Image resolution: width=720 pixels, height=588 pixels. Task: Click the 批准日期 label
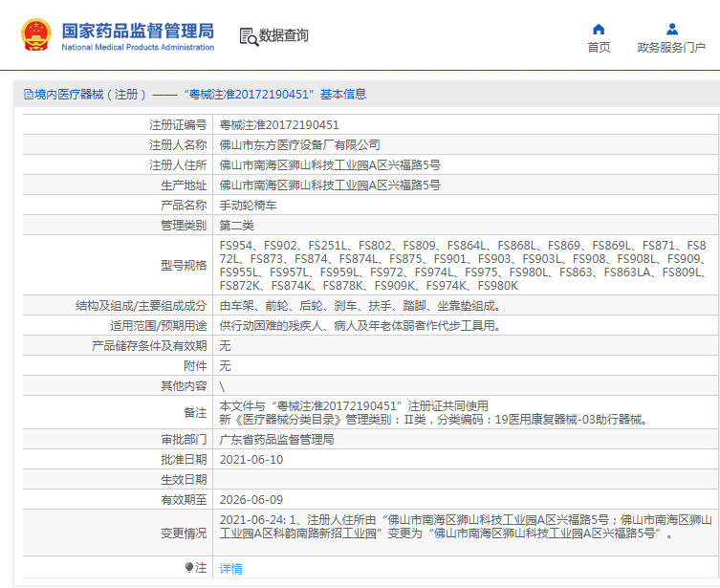click(184, 460)
